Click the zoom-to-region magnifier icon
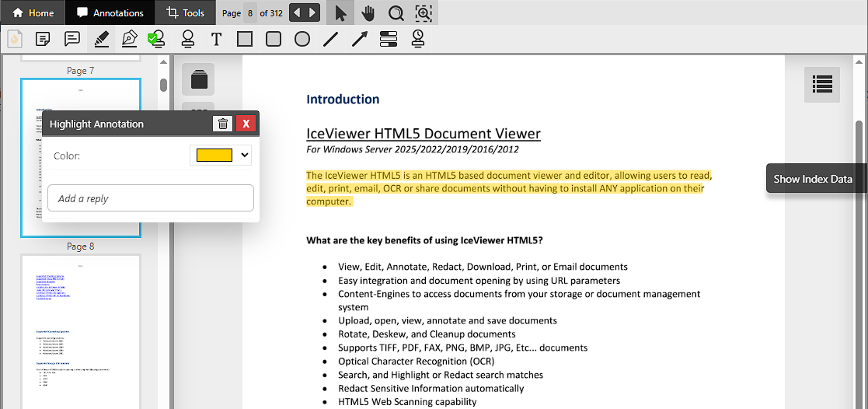Screen dimensions: 868x409 click(423, 13)
